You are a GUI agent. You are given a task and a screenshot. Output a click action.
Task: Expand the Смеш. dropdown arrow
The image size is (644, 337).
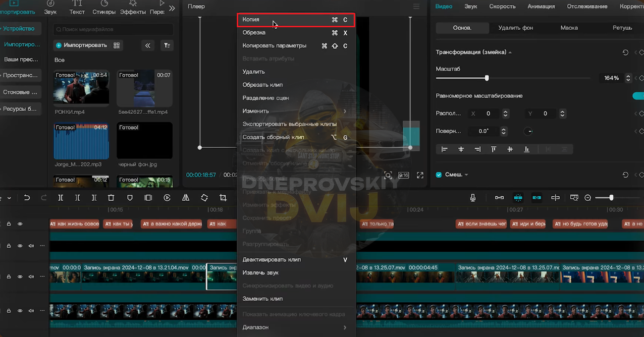466,175
